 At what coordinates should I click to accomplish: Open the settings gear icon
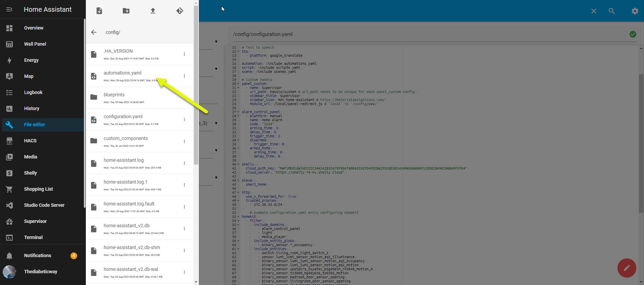(x=635, y=11)
